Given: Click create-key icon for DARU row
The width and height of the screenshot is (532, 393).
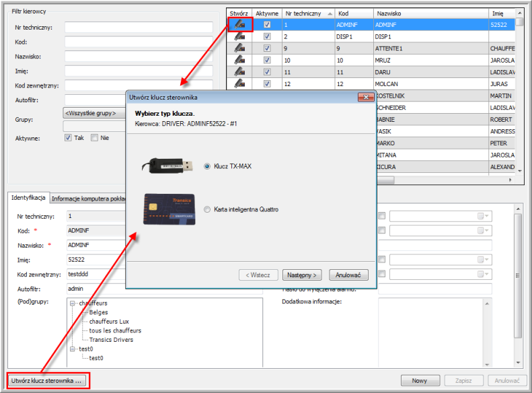Looking at the screenshot, I should click(239, 71).
